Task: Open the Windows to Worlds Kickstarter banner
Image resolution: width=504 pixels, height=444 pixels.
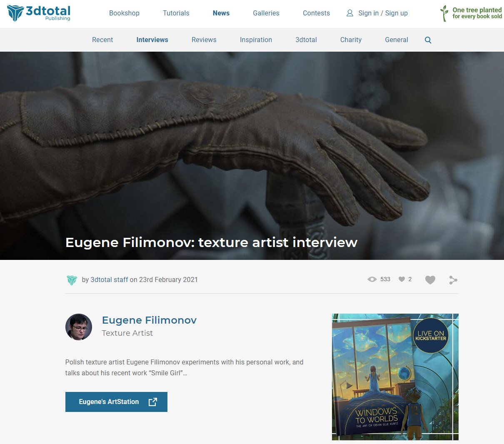Action: coord(395,377)
